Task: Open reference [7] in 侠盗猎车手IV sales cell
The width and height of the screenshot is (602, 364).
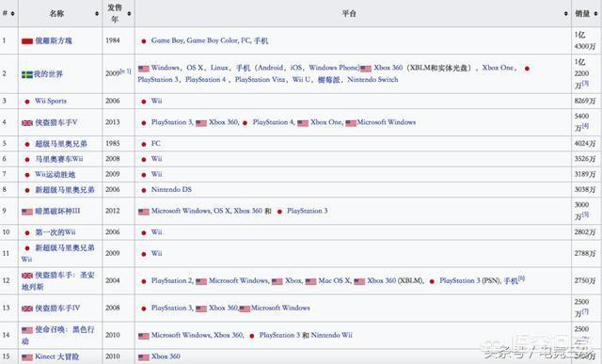Action: point(586,311)
